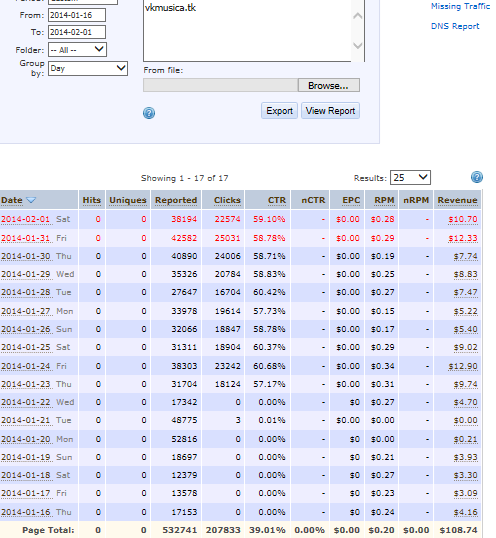This screenshot has width=496, height=538.
Task: Open the Missing Traffic link
Action: coord(460,6)
